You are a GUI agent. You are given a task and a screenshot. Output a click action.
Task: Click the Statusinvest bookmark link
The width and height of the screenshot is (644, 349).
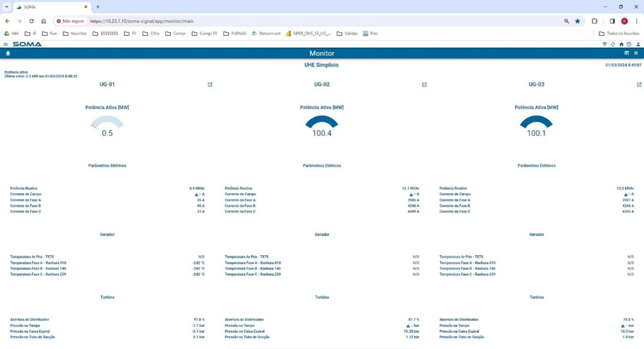coord(266,34)
